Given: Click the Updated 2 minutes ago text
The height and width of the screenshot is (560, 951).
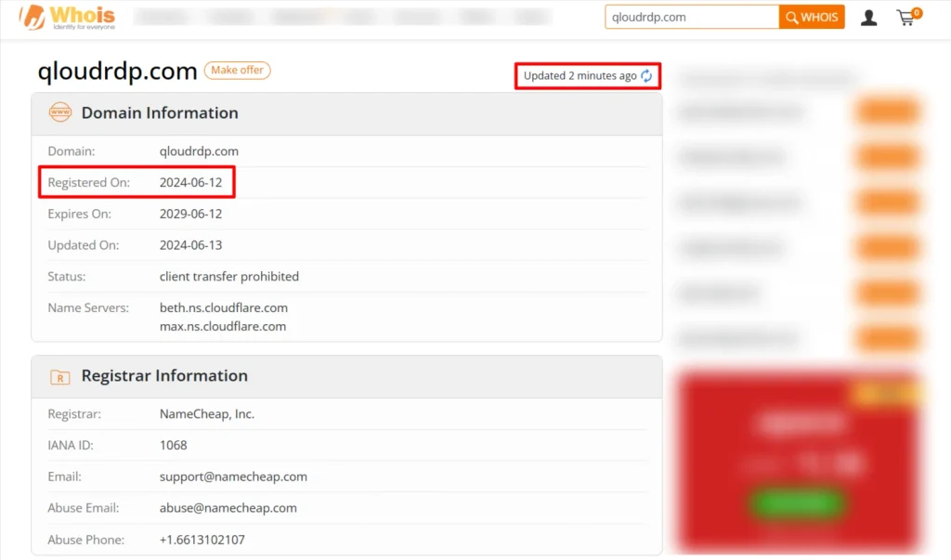Looking at the screenshot, I should tap(580, 76).
